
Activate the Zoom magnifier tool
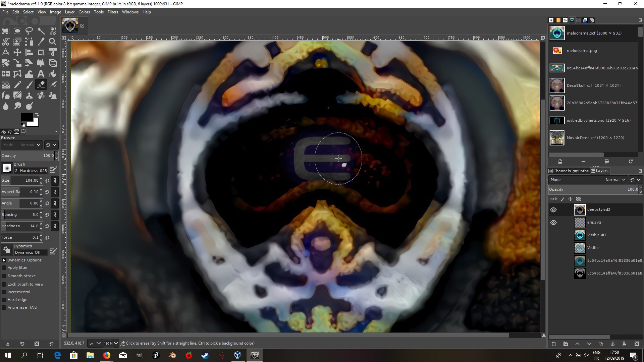click(53, 42)
